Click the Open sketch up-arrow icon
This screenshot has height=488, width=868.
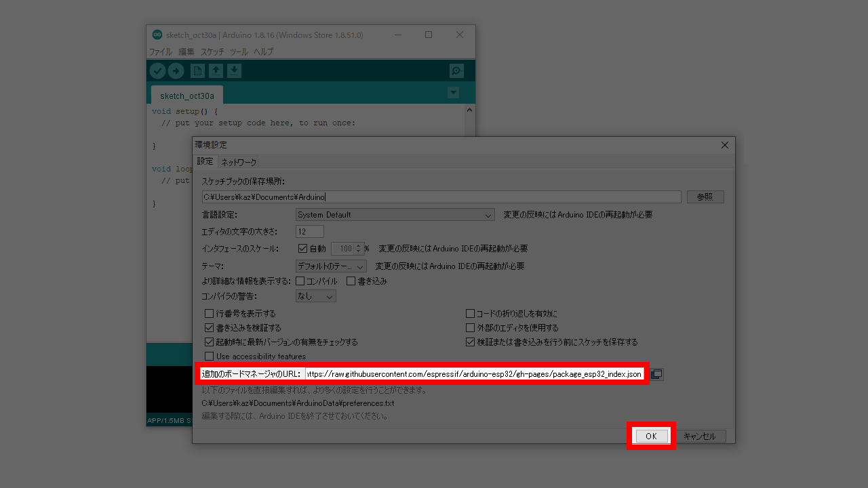click(216, 70)
